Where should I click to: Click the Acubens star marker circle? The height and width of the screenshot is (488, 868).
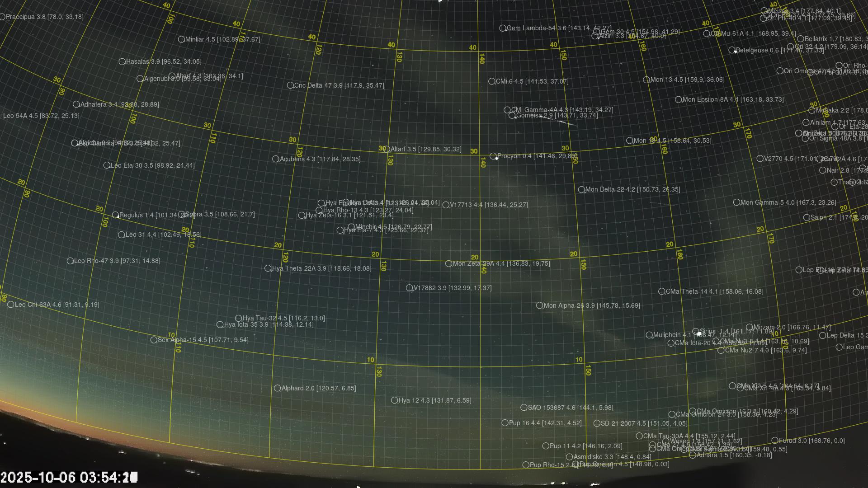[275, 159]
